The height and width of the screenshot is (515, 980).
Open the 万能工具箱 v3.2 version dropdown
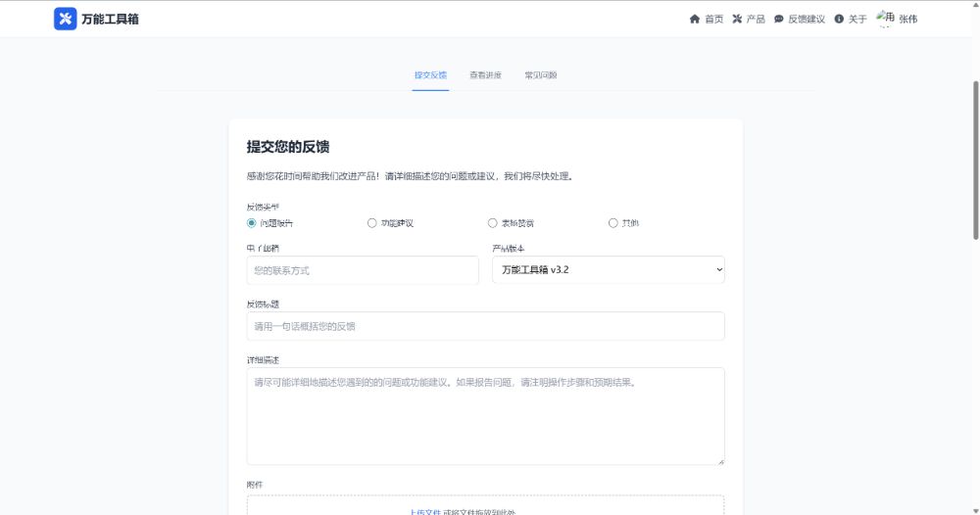coord(609,269)
